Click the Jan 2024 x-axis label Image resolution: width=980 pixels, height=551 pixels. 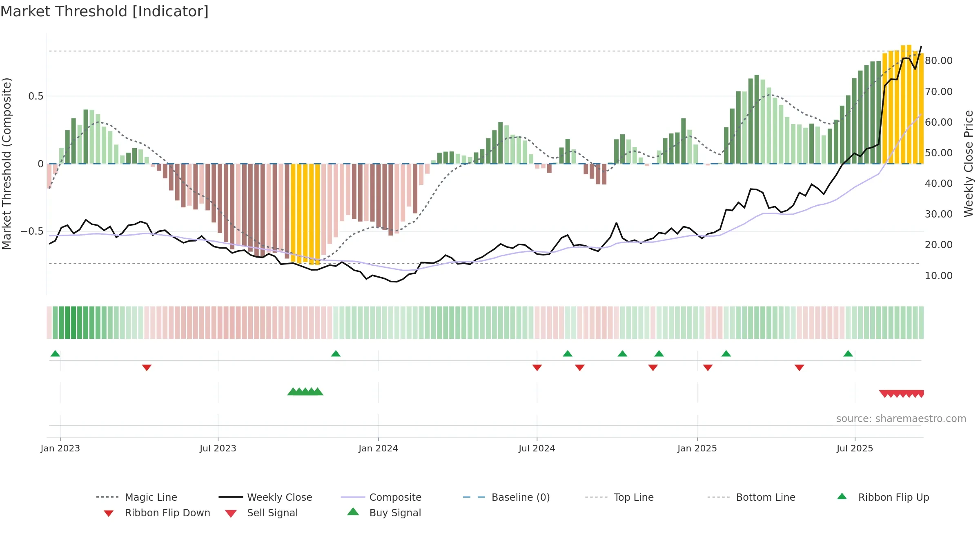(x=378, y=449)
